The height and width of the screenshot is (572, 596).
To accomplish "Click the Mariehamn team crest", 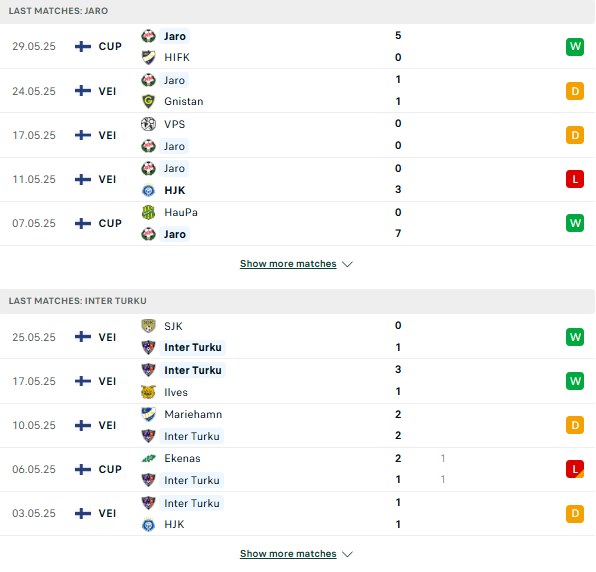I will tap(148, 414).
